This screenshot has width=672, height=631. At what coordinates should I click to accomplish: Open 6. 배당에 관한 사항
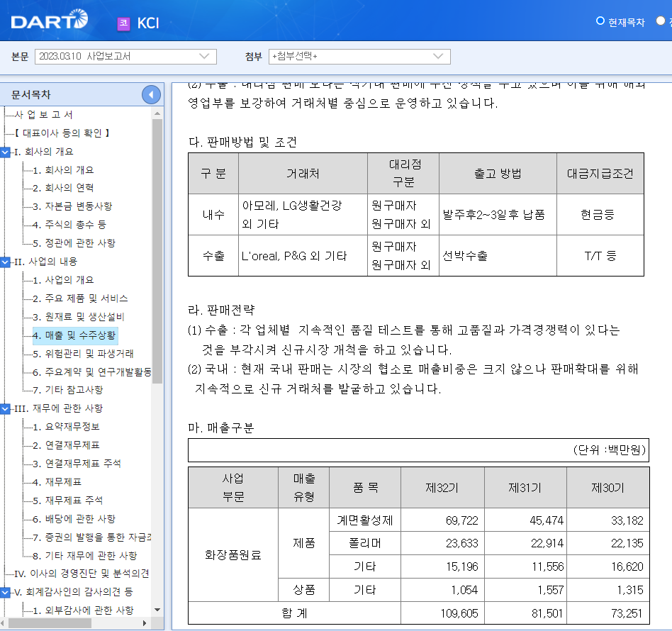coord(74,520)
